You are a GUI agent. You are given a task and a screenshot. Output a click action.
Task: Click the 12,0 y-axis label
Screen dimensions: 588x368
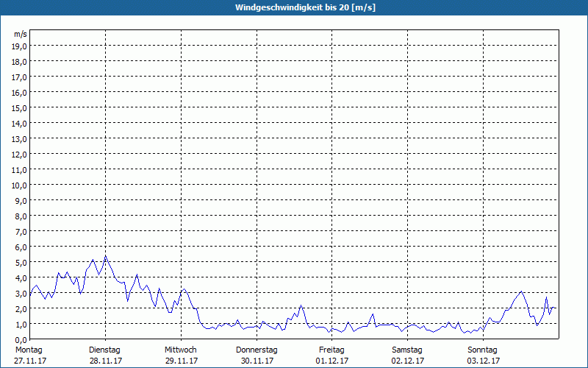[x=20, y=155]
